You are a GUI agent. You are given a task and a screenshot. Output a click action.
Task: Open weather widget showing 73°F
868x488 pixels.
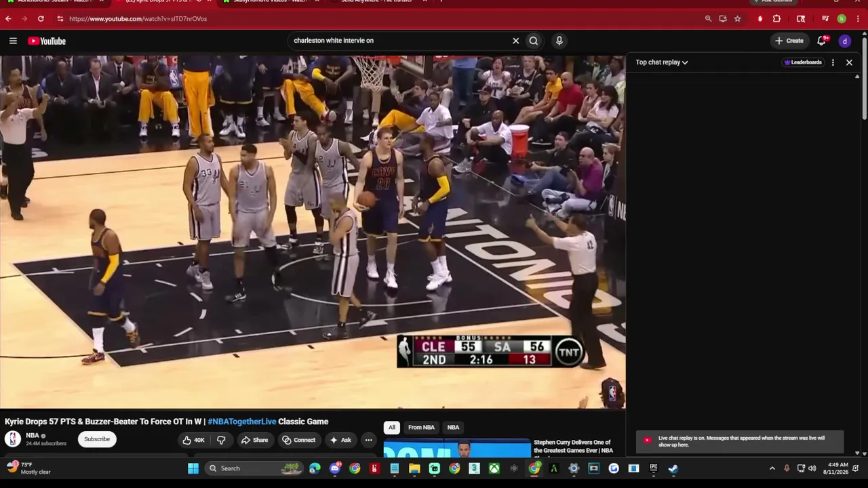[x=28, y=468]
